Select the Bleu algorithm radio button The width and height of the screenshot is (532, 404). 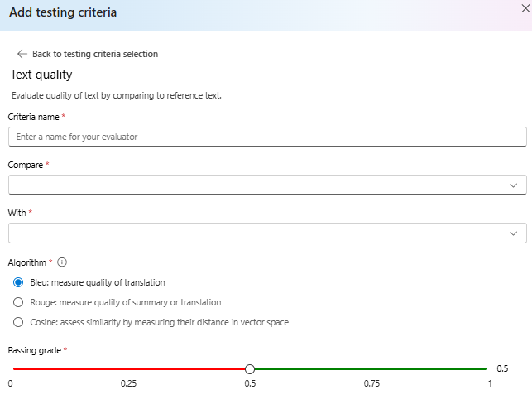[x=18, y=282]
